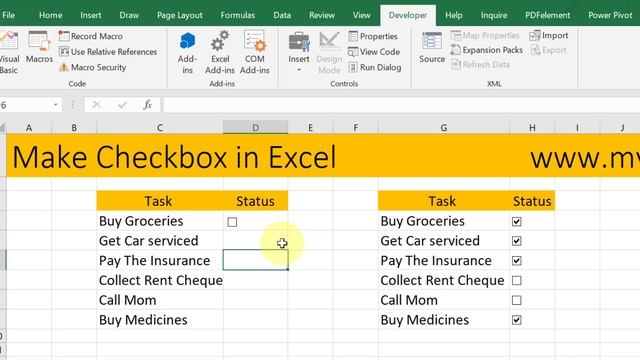The width and height of the screenshot is (640, 360).
Task: Expand the Name Box dropdown
Action: pyautogui.click(x=56, y=105)
